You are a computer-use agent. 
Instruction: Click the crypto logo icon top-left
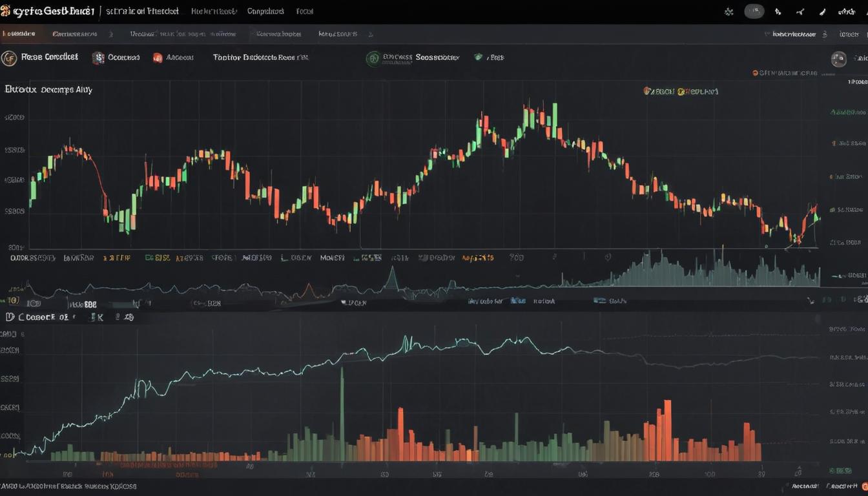10,10
